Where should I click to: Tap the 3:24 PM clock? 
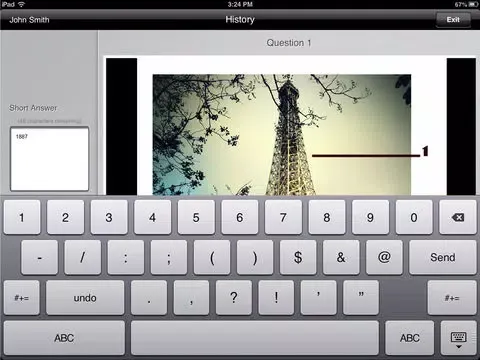click(x=240, y=4)
